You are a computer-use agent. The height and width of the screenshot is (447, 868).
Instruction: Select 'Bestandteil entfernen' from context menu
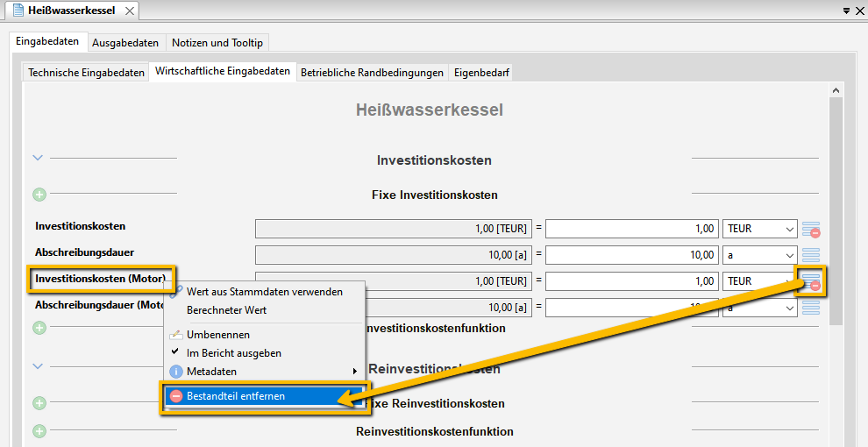coord(235,396)
